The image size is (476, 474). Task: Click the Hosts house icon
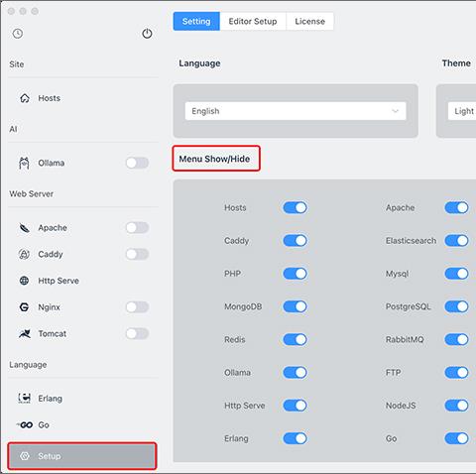tap(25, 98)
